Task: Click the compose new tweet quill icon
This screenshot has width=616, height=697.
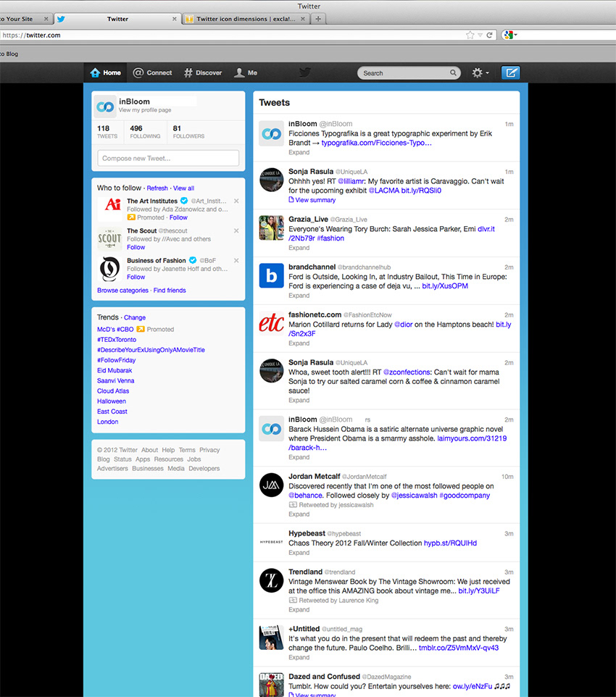Action: tap(511, 72)
